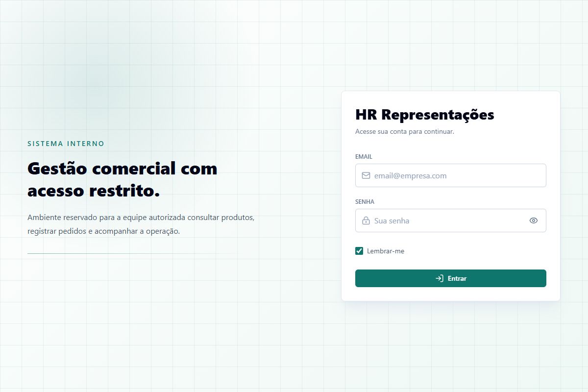The width and height of the screenshot is (588, 392).
Task: Click the Lembrar-me label text
Action: tap(386, 251)
